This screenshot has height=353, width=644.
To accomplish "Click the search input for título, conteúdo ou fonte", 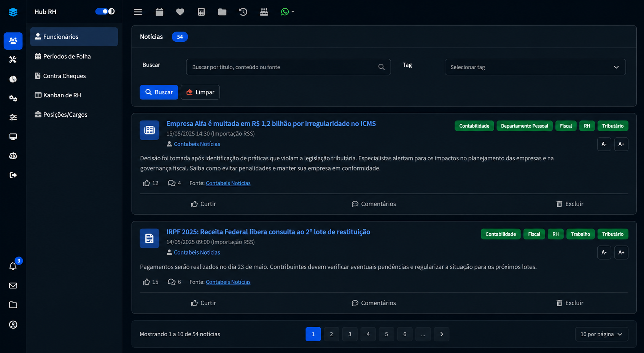I will click(x=288, y=67).
